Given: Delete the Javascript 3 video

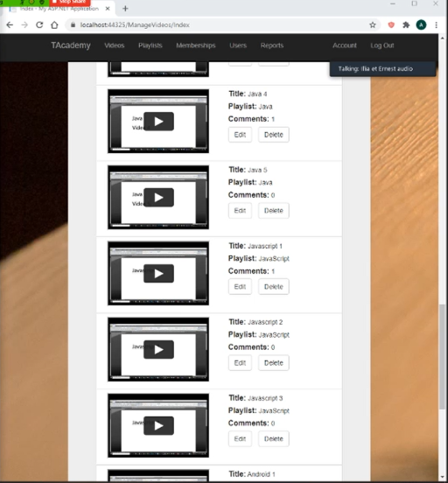Looking at the screenshot, I should click(x=274, y=439).
